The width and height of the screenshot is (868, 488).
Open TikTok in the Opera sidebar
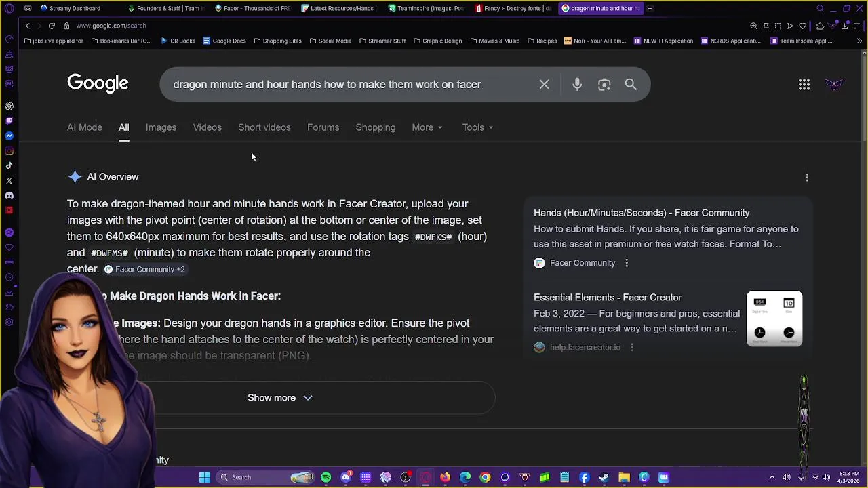[x=9, y=165]
